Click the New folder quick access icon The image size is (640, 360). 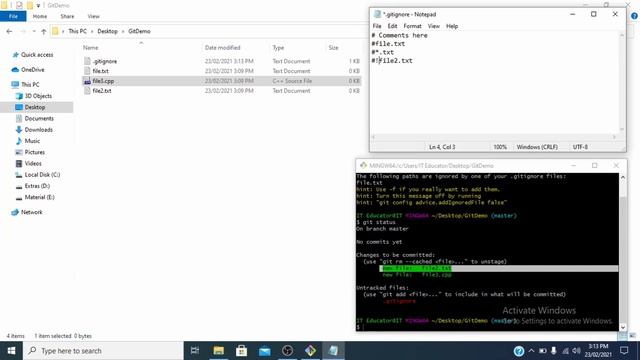tap(29, 5)
